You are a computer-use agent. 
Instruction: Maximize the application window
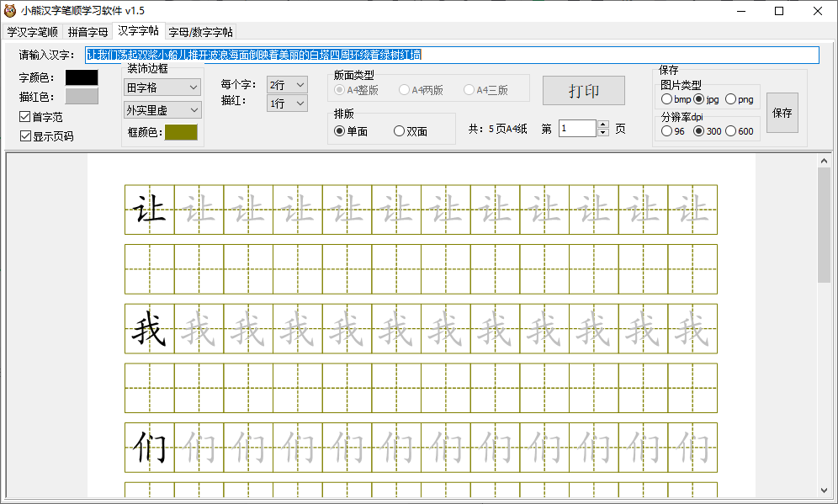779,11
